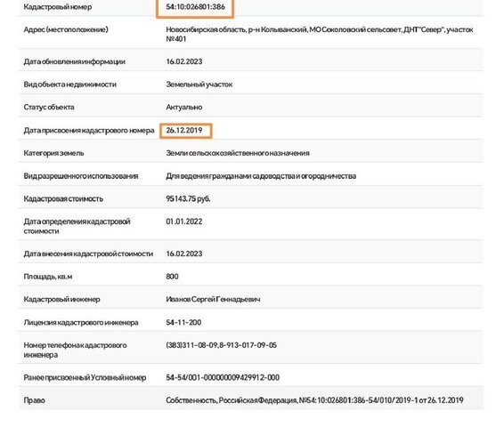
Task: Click the license number 54-11-200
Action: pyautogui.click(x=183, y=322)
